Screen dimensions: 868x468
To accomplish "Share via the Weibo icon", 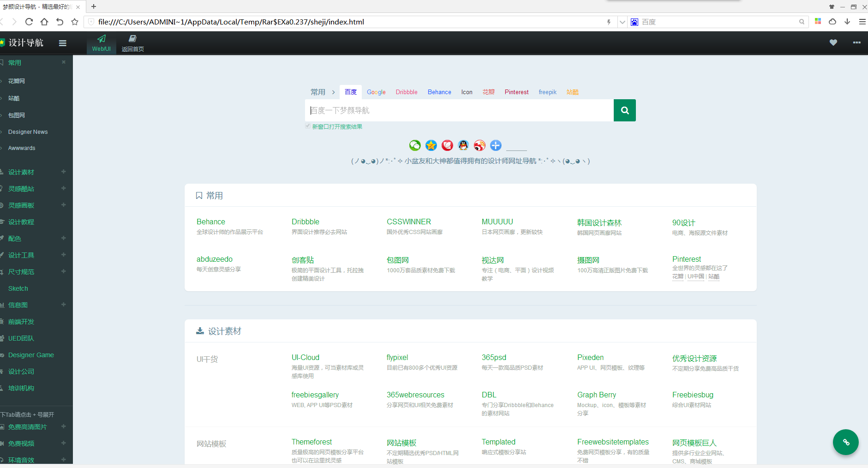I will 479,145.
